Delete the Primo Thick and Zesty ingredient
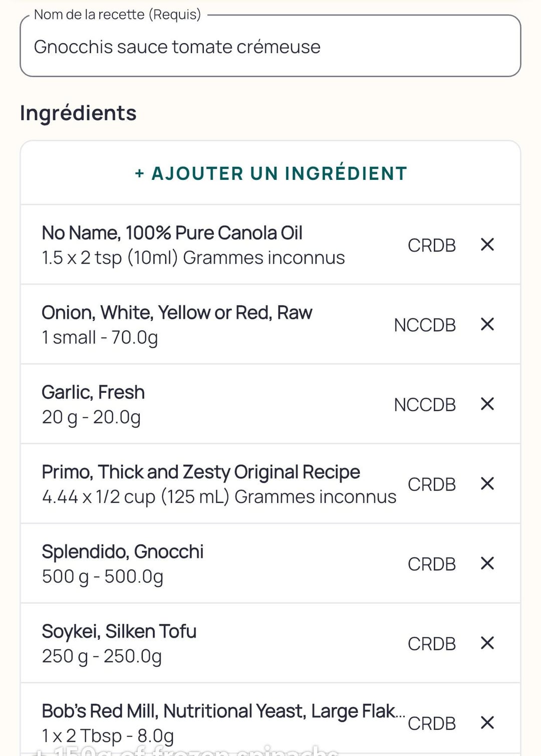The height and width of the screenshot is (756, 541). point(487,483)
